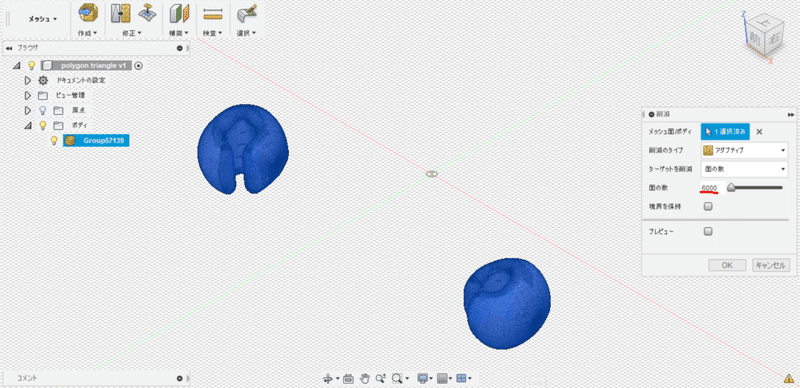Click the キャンセル button
Screen dimensions: 800x388
pos(771,265)
